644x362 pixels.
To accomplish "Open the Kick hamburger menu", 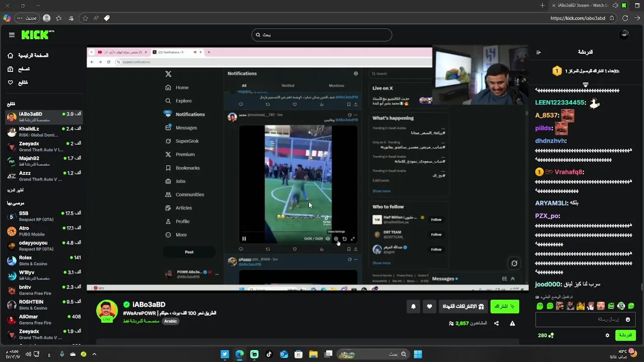I will [12, 35].
